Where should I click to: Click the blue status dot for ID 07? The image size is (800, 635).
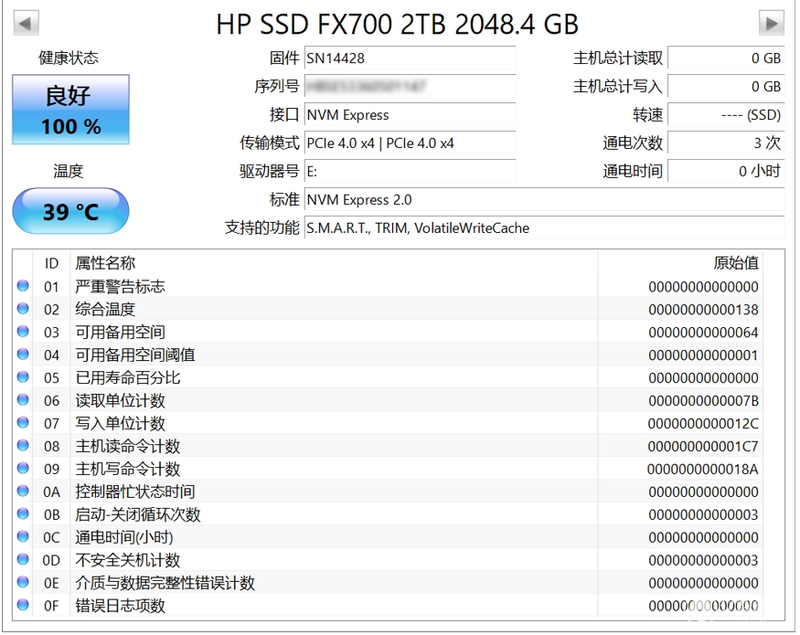tap(23, 422)
